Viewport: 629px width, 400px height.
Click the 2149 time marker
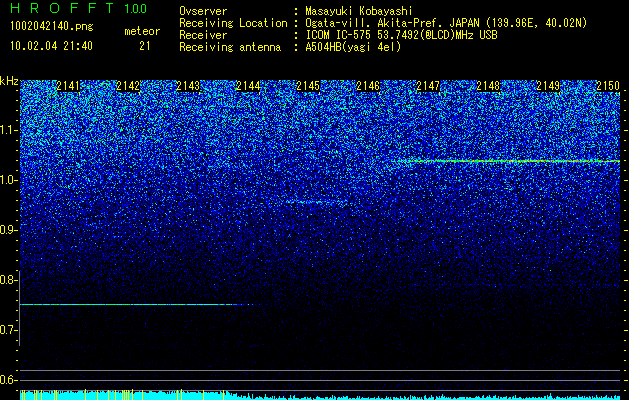click(x=548, y=86)
